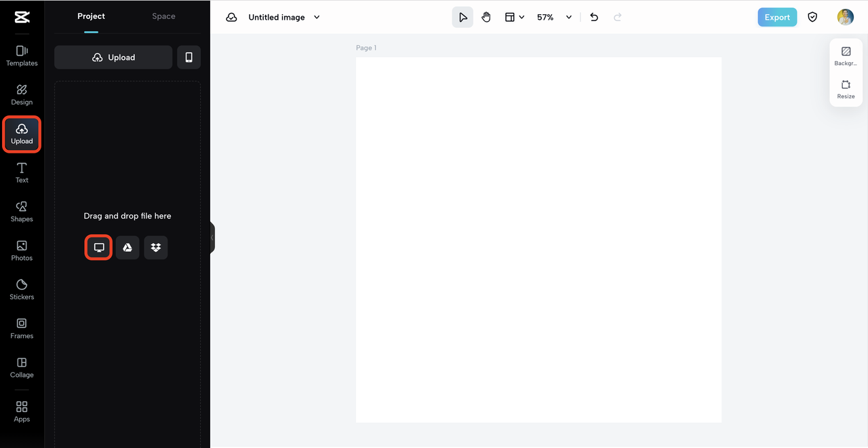Click the Upload button in panel

pyautogui.click(x=113, y=58)
